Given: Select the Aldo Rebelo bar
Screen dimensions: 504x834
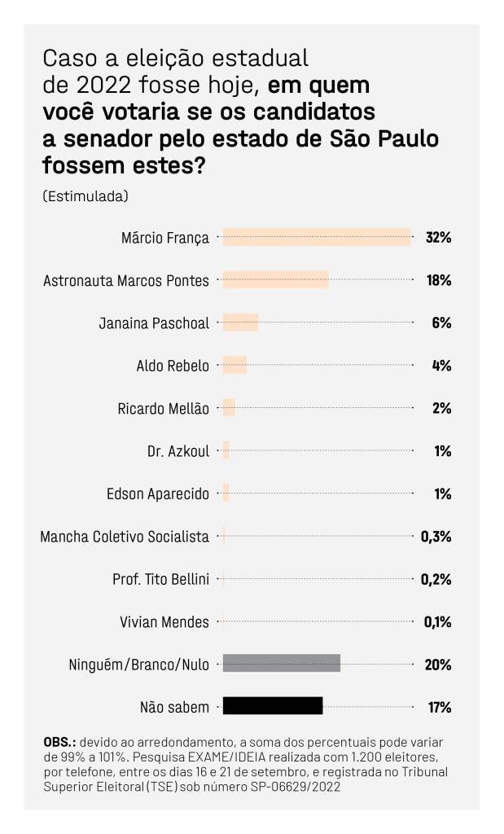Looking at the screenshot, I should coord(234,365).
